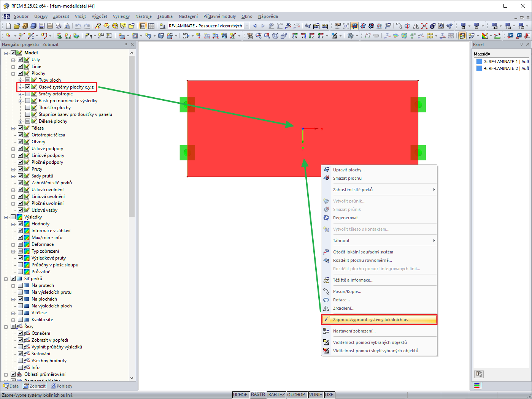Go to next module with right arrow

(x=263, y=26)
